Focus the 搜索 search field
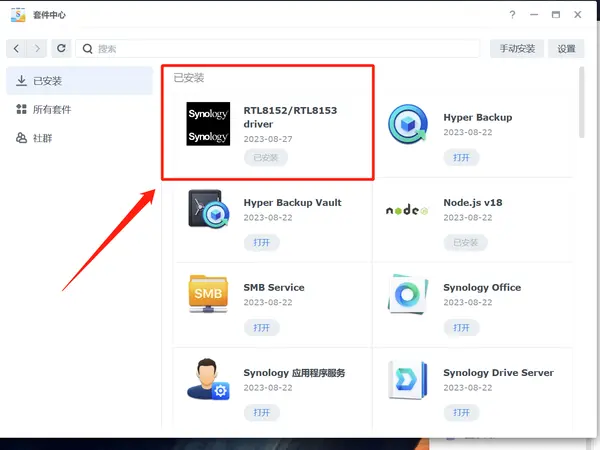The image size is (600, 450). point(277,49)
